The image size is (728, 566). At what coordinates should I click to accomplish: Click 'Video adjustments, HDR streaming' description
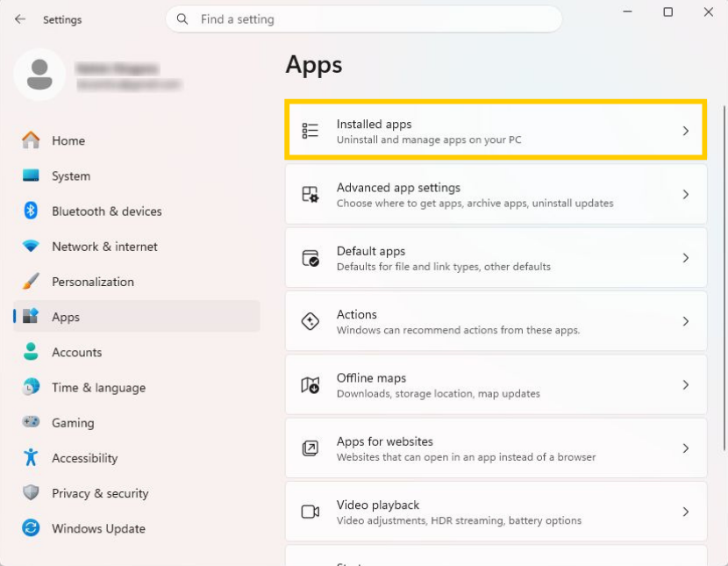coord(458,520)
